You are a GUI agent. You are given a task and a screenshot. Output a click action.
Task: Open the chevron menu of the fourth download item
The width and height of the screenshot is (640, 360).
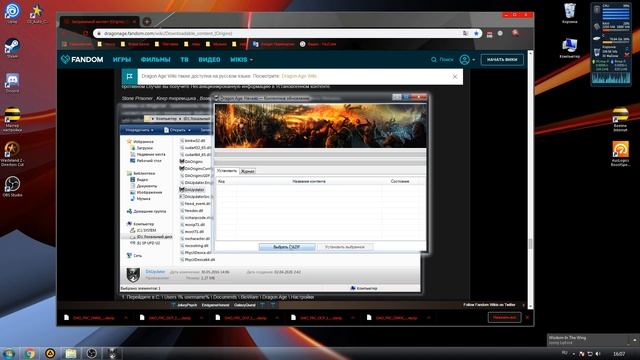tap(352, 318)
